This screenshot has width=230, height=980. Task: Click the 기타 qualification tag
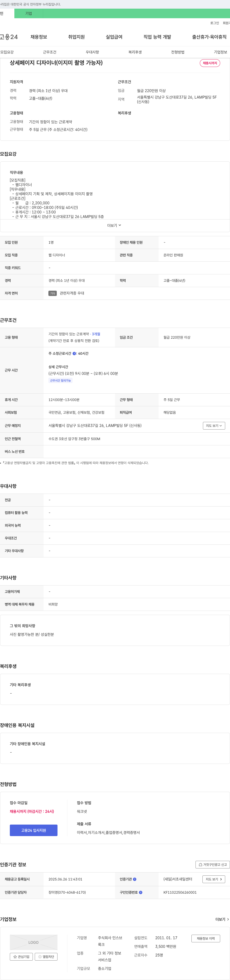click(52, 293)
